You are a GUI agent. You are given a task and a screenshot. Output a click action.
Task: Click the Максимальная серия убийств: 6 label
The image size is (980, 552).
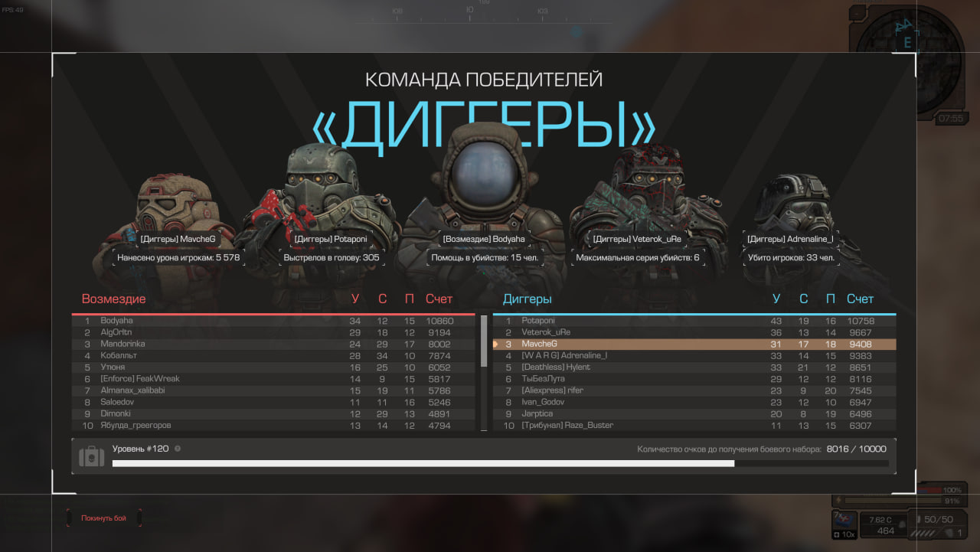pos(637,258)
